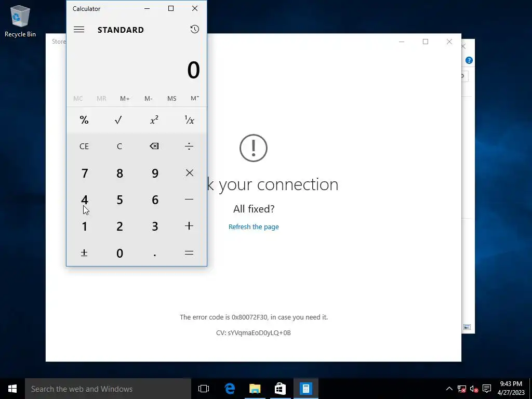This screenshot has height=399, width=532.
Task: Click the 8 digit key
Action: point(119,173)
